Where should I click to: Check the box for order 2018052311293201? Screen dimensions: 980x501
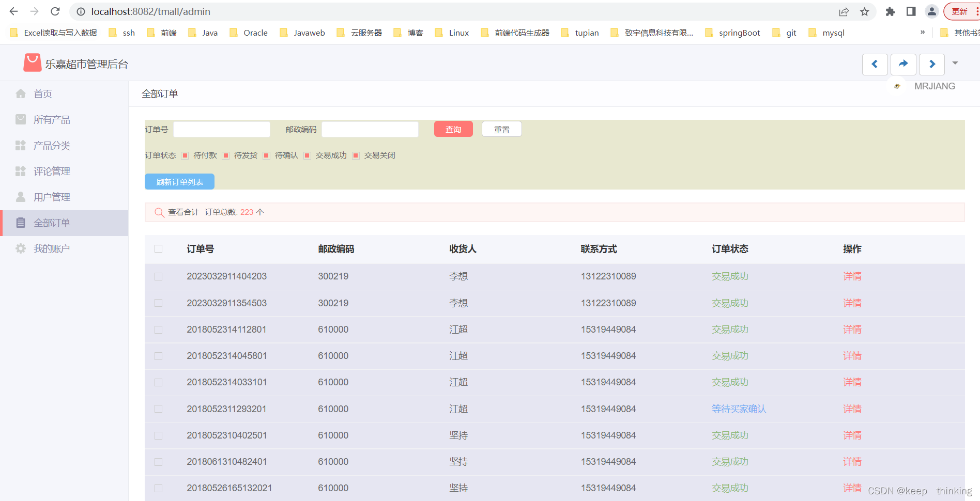(x=159, y=409)
